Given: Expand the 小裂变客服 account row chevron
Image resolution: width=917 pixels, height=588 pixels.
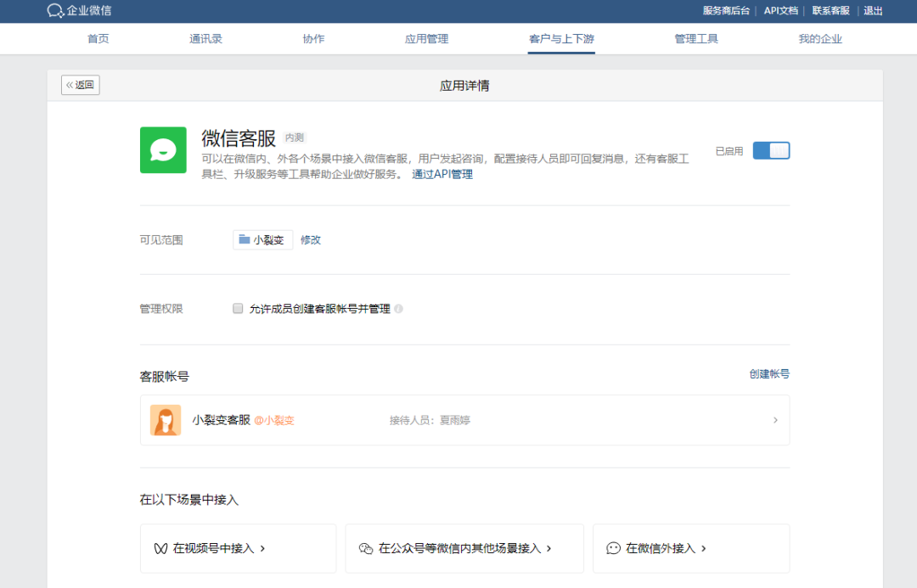Looking at the screenshot, I should click(774, 420).
